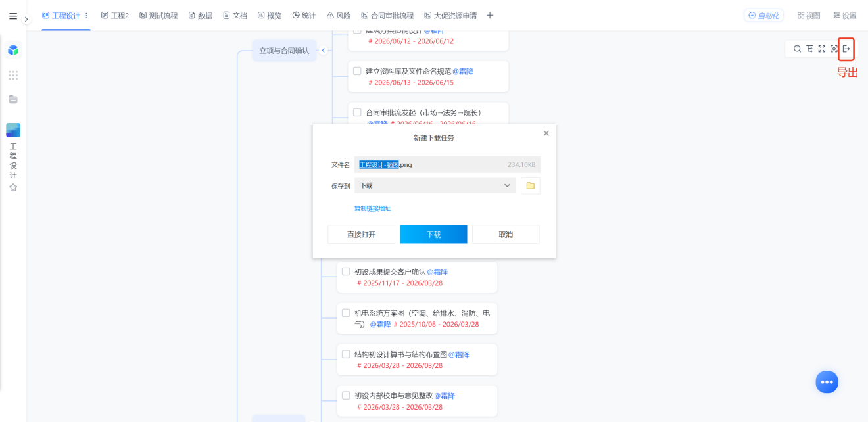Click date 2026/06/12 - 2026/06/12
Image resolution: width=868 pixels, height=422 pixels.
410,41
